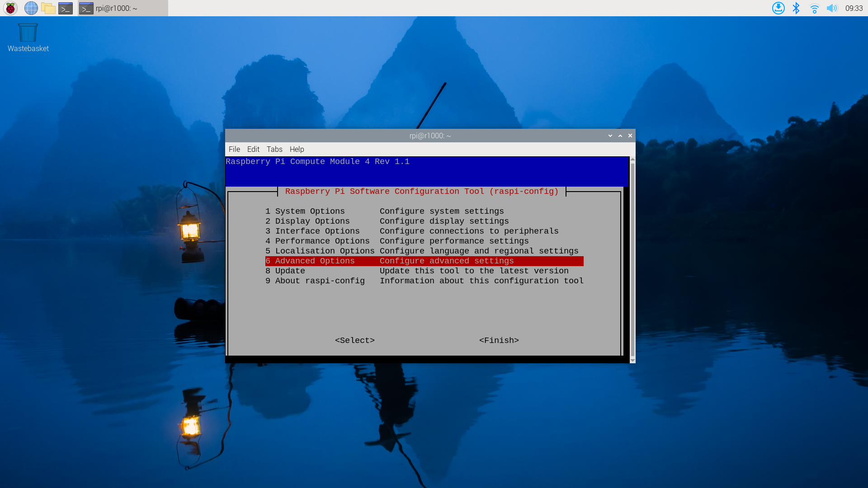Activate the <Finish> button

click(x=499, y=340)
